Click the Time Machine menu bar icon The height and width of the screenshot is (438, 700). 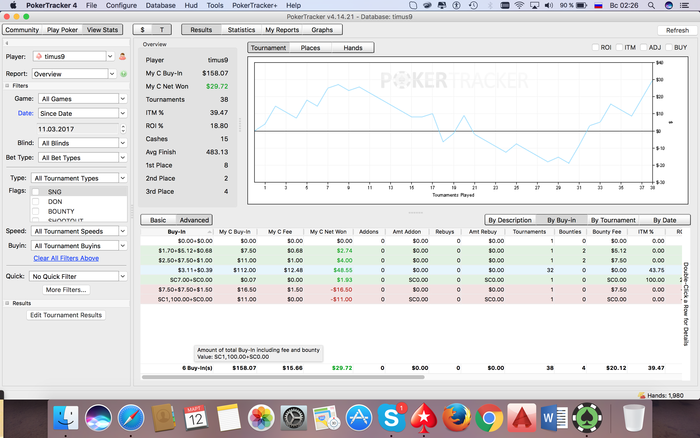[x=473, y=5]
